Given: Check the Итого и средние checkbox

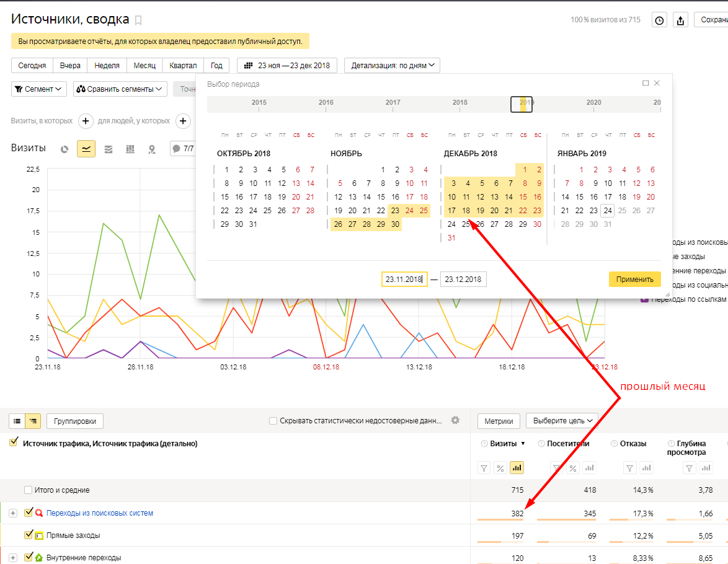Looking at the screenshot, I should click(x=28, y=490).
